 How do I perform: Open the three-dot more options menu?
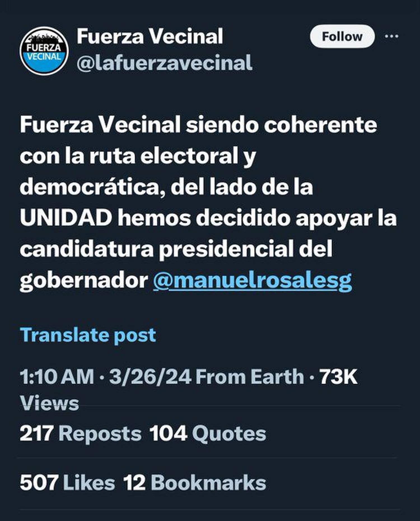(x=391, y=36)
